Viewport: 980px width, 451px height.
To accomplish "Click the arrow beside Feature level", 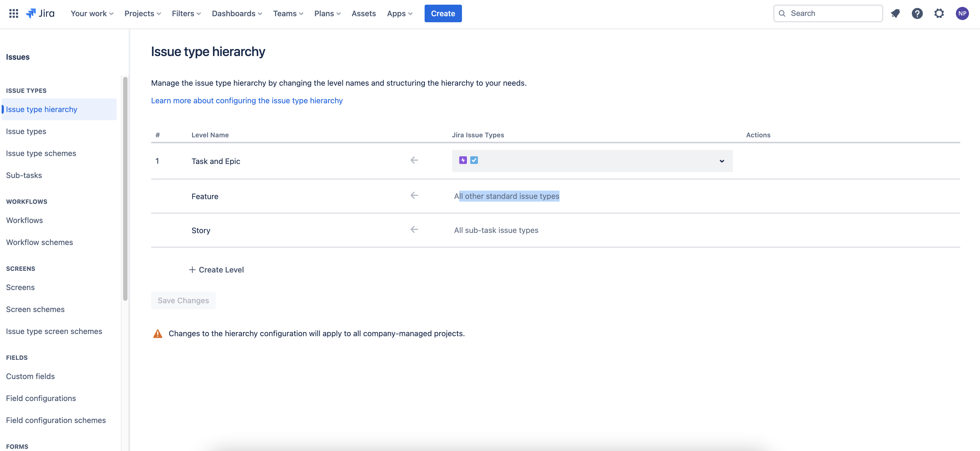I will (x=414, y=196).
